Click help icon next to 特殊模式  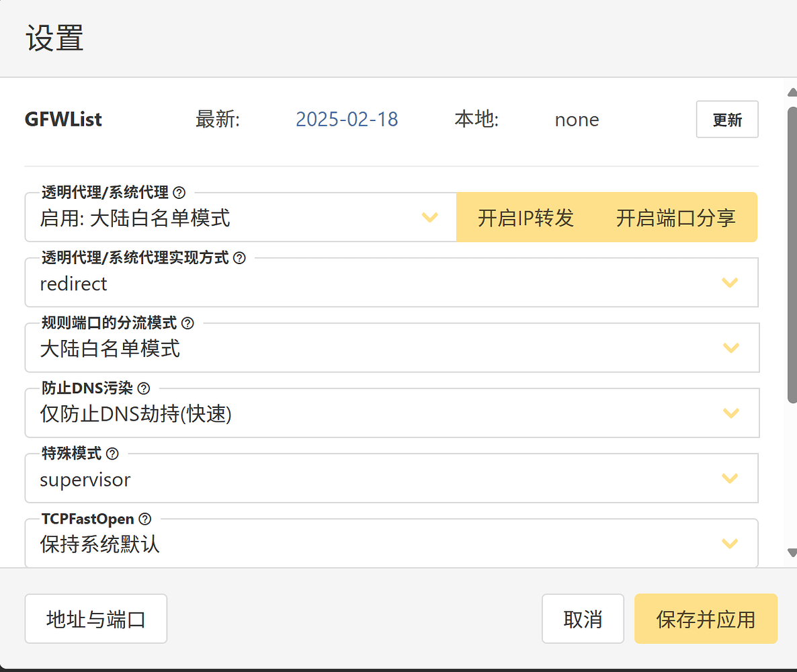click(112, 454)
